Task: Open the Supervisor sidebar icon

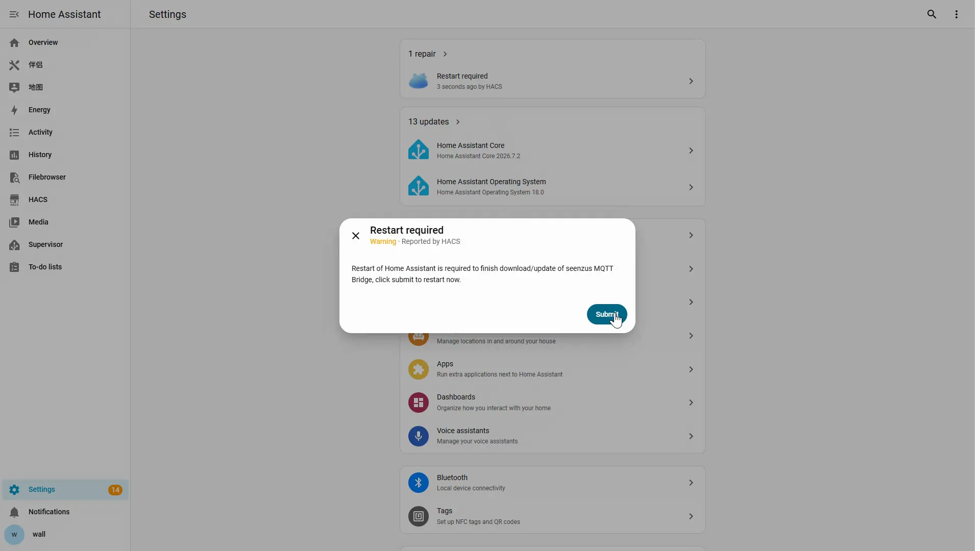Action: pos(14,245)
